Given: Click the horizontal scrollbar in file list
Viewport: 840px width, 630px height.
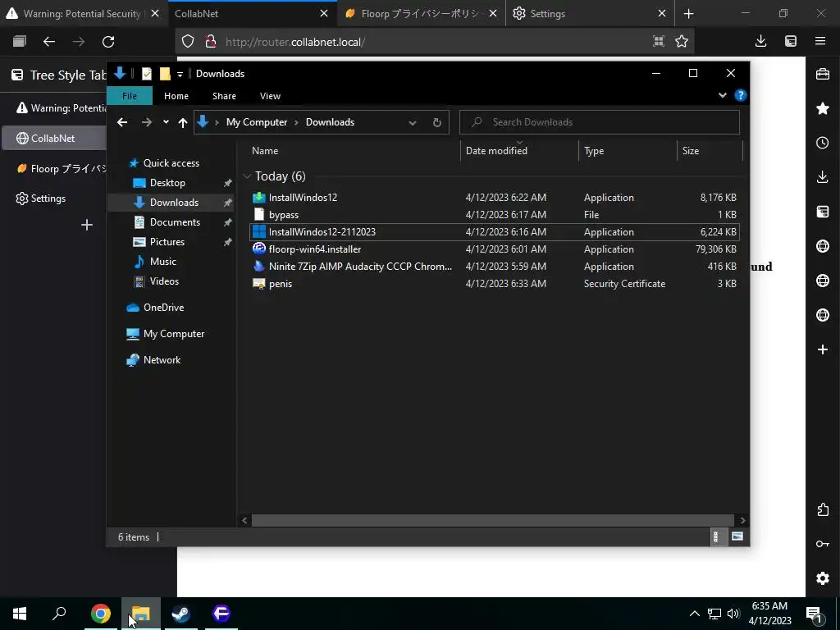Looking at the screenshot, I should [492, 520].
